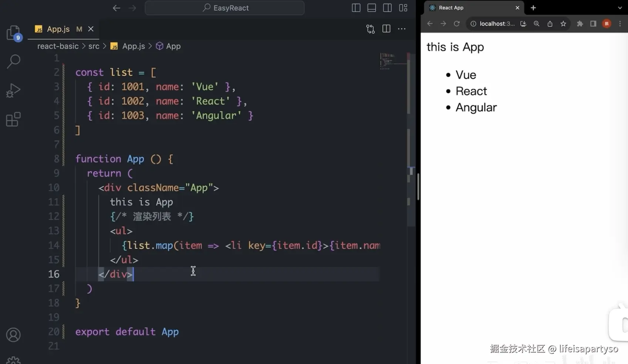Click the Vue list item in browser

pyautogui.click(x=466, y=75)
